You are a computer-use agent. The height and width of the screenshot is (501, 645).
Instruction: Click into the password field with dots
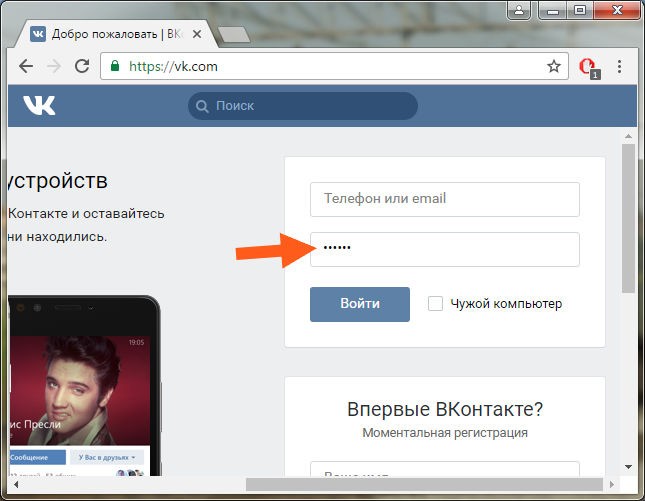tap(445, 249)
